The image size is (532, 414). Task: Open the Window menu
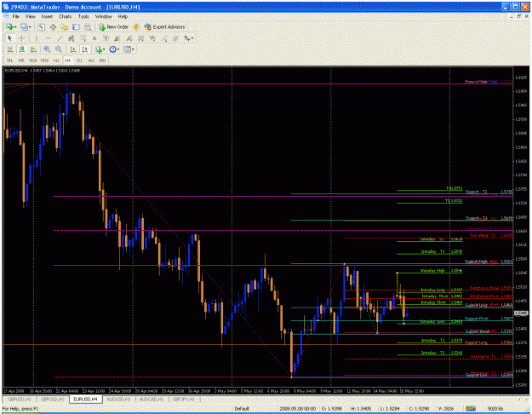103,16
